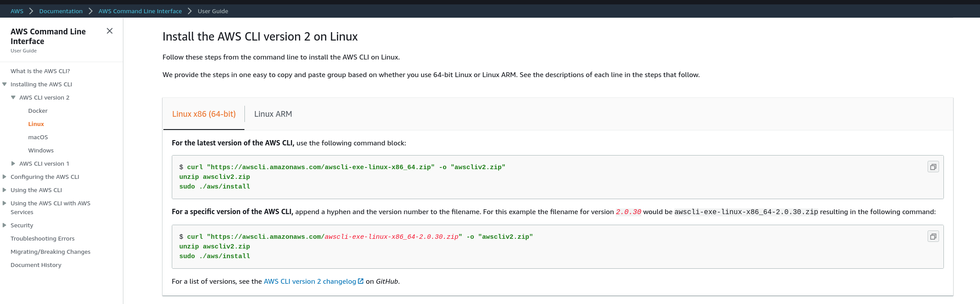Close the AWS Command Line Interface sidebar
980x304 pixels.
(110, 31)
